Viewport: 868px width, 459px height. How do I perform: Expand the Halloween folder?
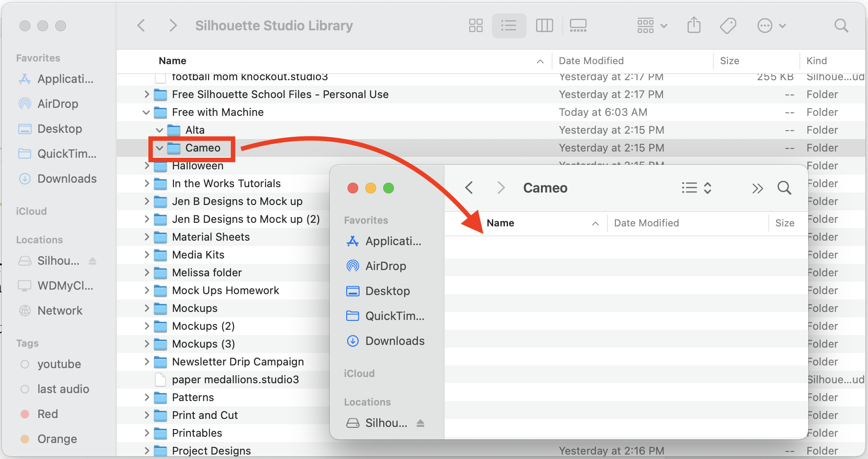point(146,165)
